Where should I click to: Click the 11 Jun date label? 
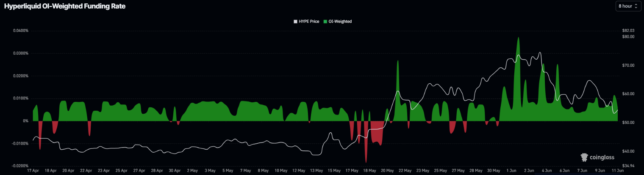click(617, 170)
